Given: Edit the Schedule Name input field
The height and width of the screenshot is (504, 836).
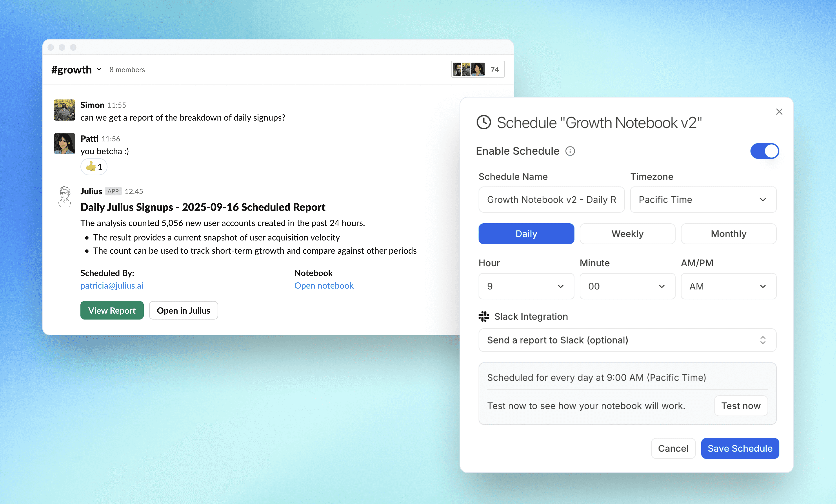Looking at the screenshot, I should tap(551, 200).
